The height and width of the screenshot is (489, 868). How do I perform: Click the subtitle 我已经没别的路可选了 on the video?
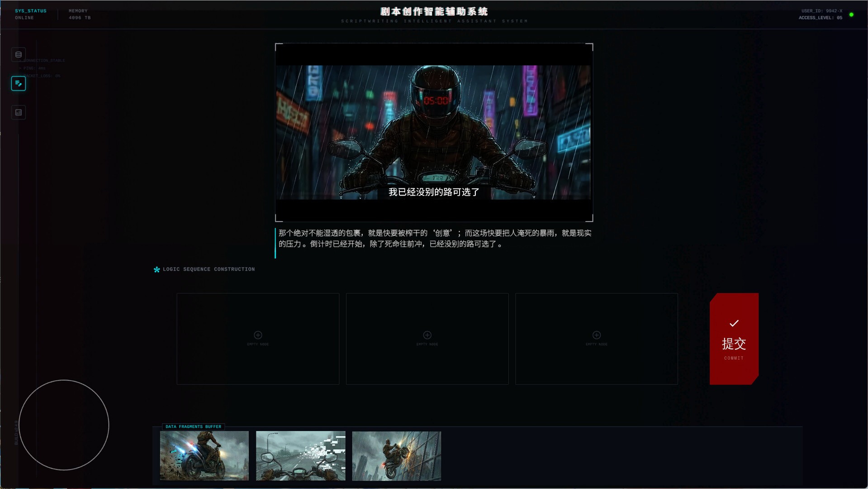(433, 192)
